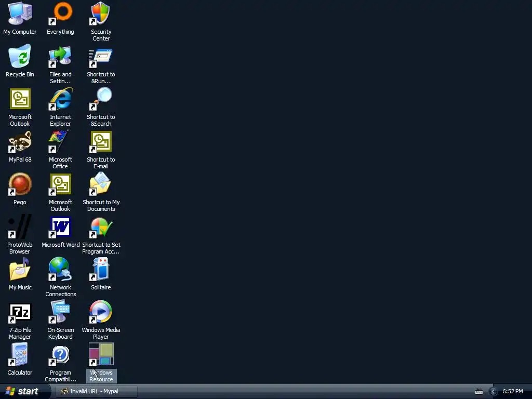Open the Start menu
This screenshot has height=399, width=532.
tap(24, 391)
